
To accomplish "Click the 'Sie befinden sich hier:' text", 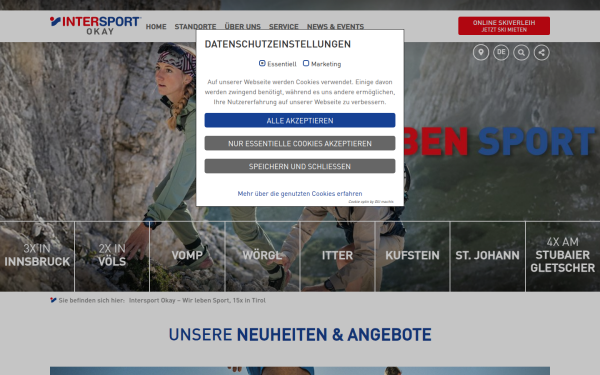I will point(91,300).
